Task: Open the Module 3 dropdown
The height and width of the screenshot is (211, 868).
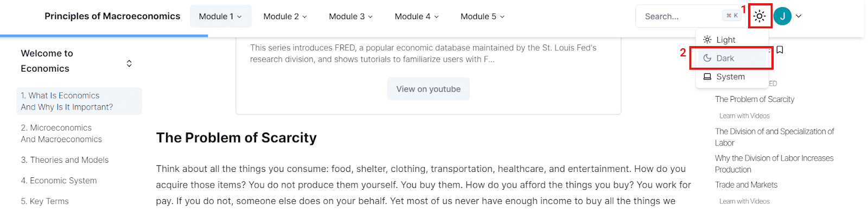Action: 350,16
